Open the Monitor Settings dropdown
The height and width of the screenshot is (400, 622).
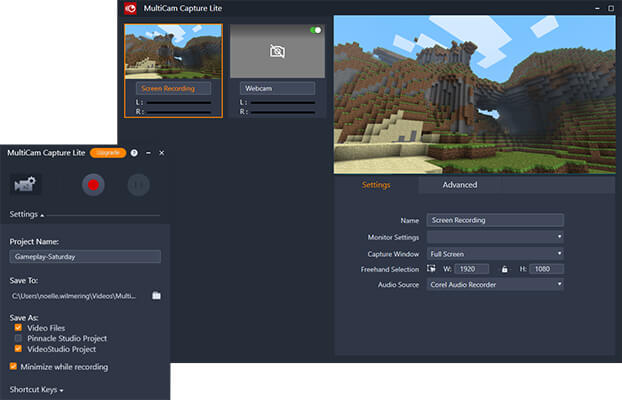(x=495, y=237)
